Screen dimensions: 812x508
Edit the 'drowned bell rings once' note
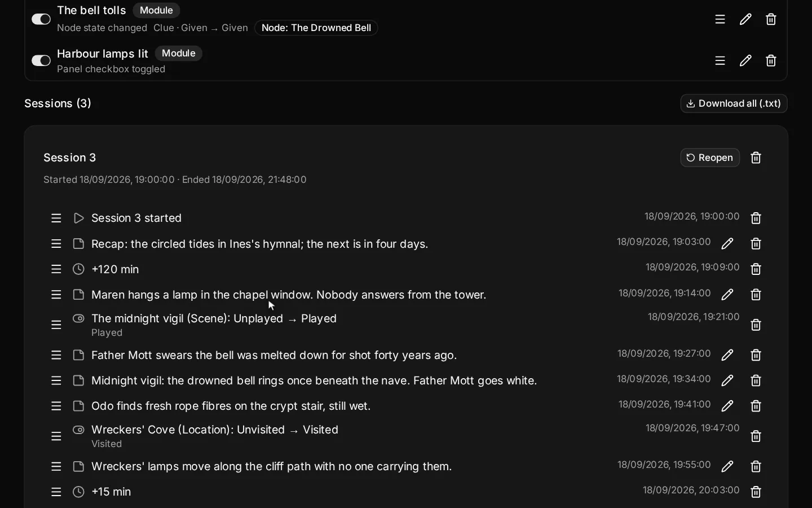pos(728,380)
